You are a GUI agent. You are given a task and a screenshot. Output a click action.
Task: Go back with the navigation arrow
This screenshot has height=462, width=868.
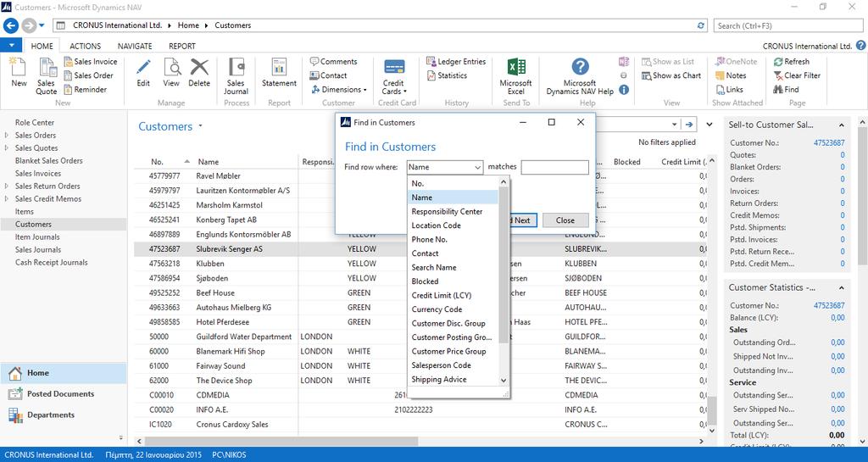tap(11, 25)
